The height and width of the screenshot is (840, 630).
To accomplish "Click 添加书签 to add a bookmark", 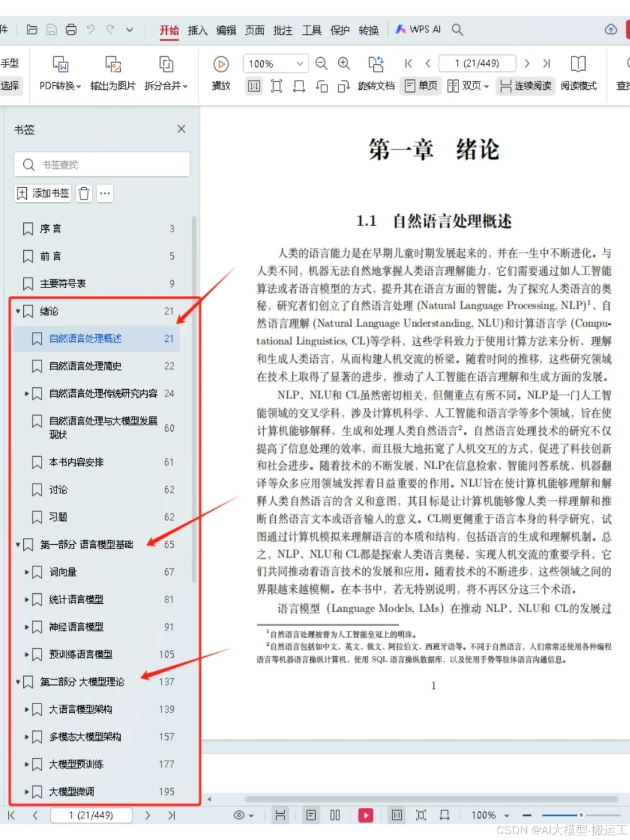I will [x=42, y=193].
